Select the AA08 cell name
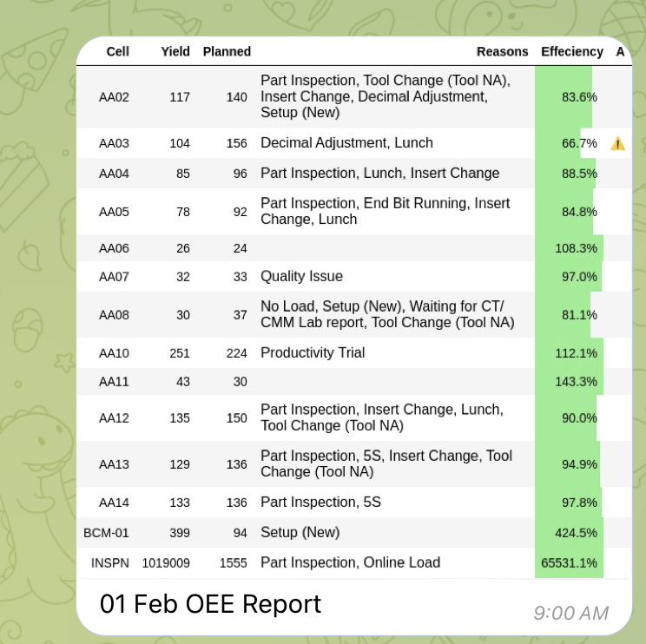Screen dimensions: 646x644 (x=114, y=315)
